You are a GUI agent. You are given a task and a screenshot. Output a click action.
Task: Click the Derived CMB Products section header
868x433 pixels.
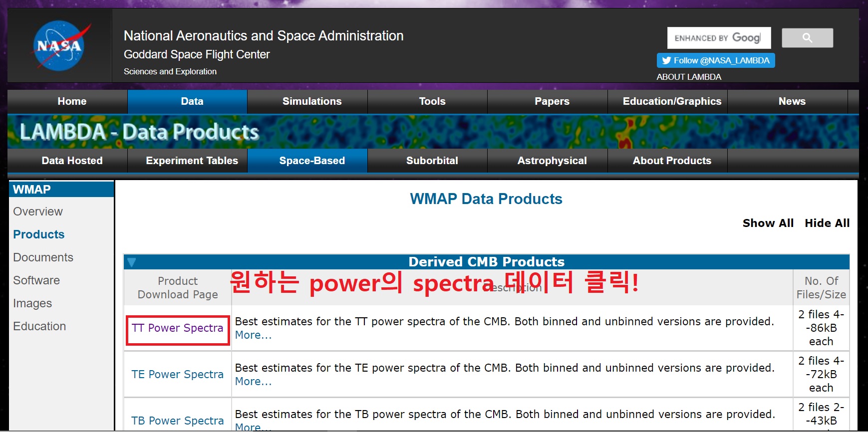point(487,262)
